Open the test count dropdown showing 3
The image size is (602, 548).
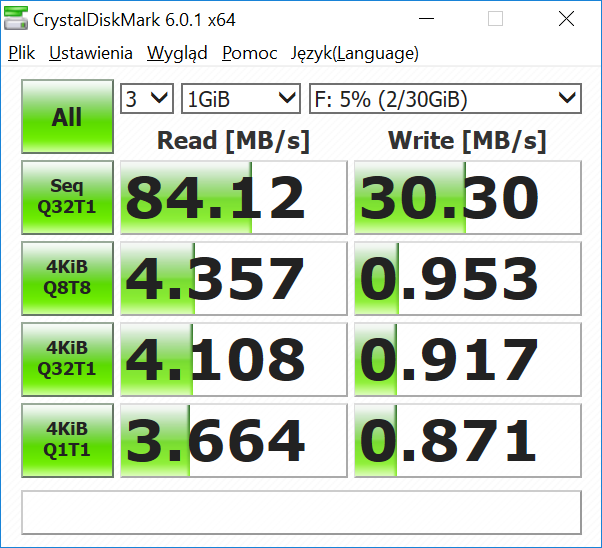pos(147,98)
